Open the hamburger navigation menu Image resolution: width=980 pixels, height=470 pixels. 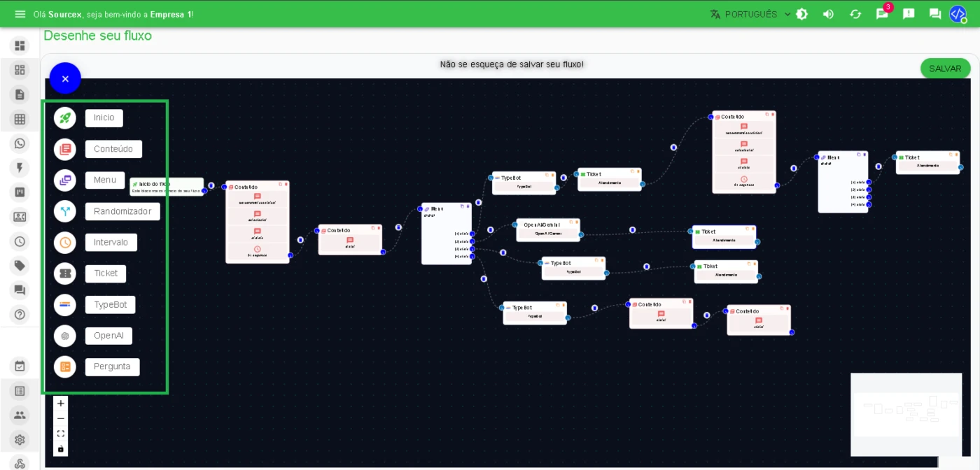[20, 14]
